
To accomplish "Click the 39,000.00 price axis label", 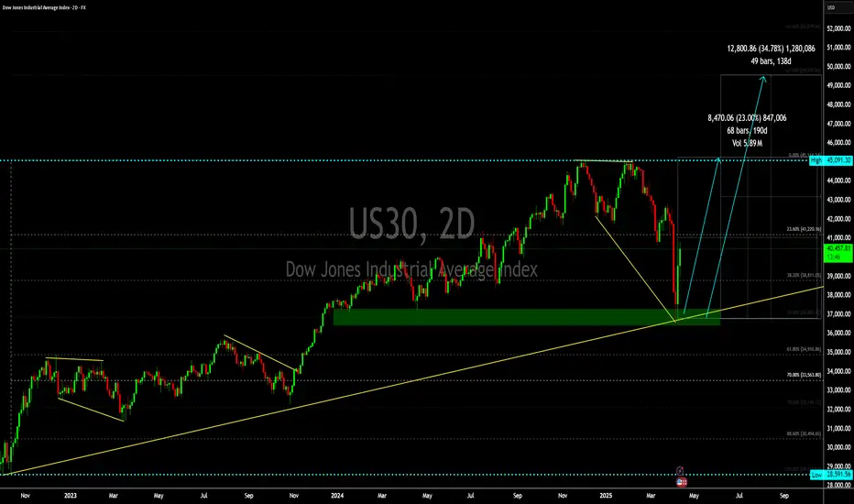I will point(838,276).
